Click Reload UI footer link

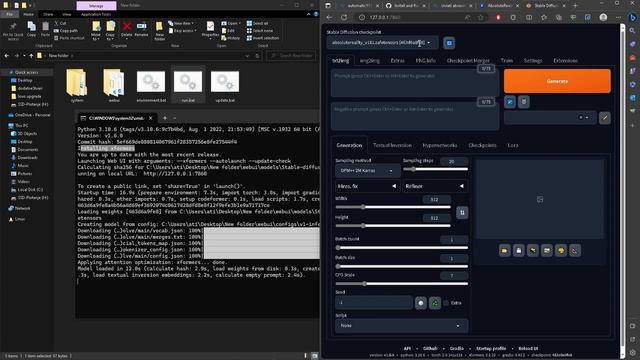(x=528, y=349)
